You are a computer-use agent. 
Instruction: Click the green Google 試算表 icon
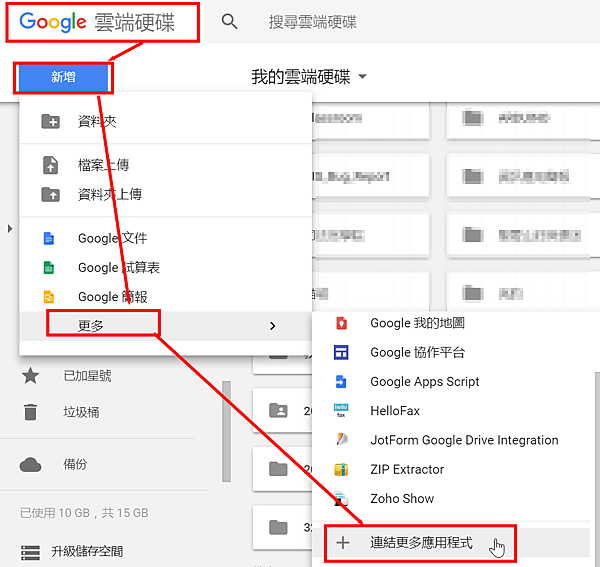pyautogui.click(x=49, y=267)
